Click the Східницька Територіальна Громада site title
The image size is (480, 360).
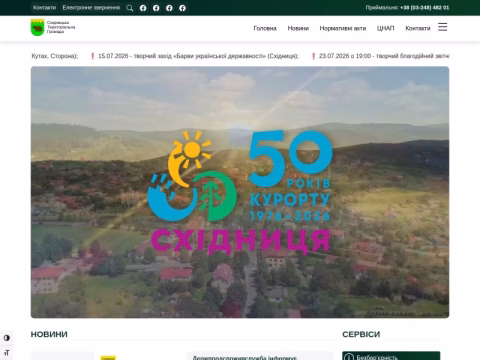[61, 27]
